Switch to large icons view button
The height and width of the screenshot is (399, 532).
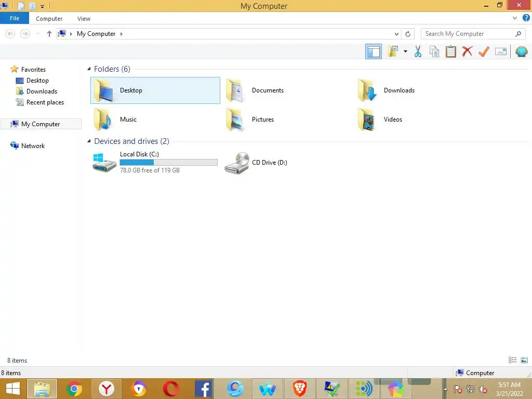pos(524,360)
